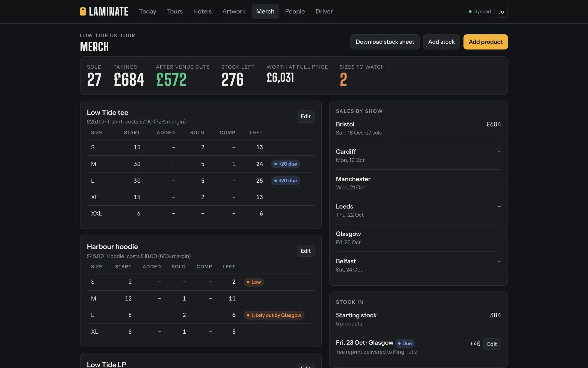Click the Due badge on Glasgow delivery
Image resolution: width=588 pixels, height=368 pixels.
(405, 343)
